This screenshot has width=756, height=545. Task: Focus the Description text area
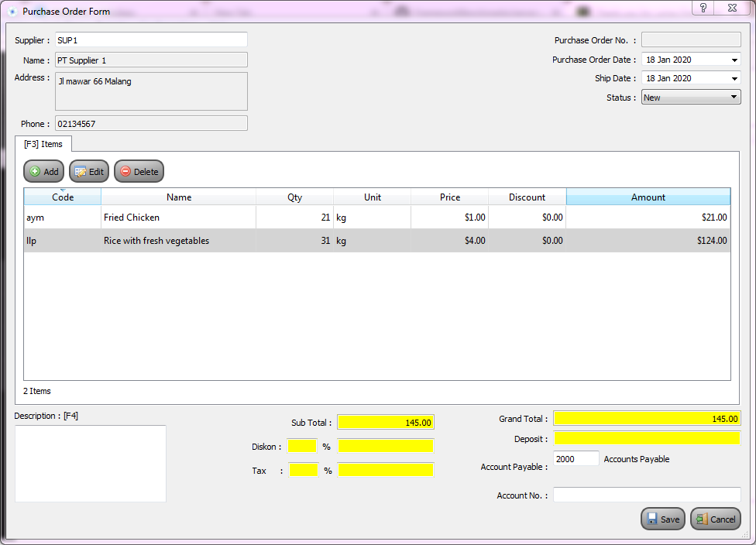pos(90,463)
